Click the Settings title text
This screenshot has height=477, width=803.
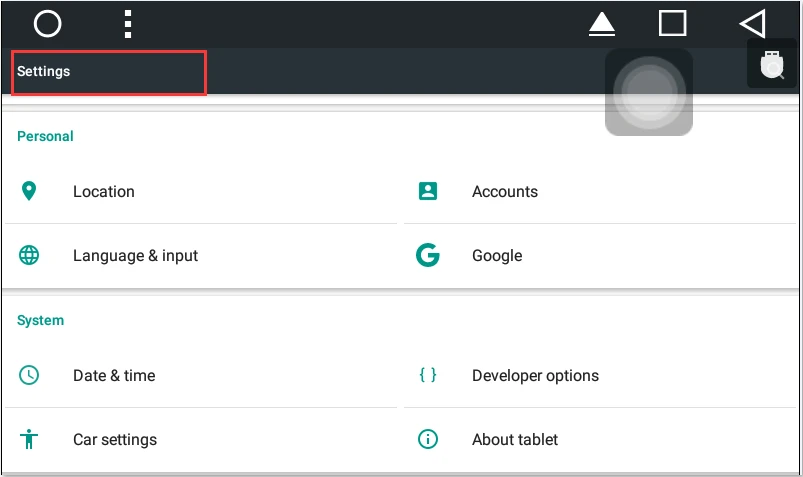44,71
